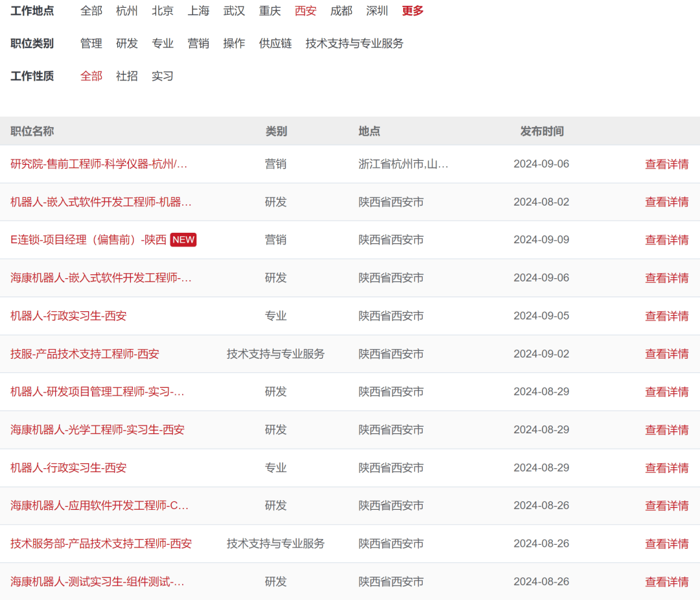This screenshot has width=700, height=600.
Task: Select 上海 as work location
Action: click(198, 11)
